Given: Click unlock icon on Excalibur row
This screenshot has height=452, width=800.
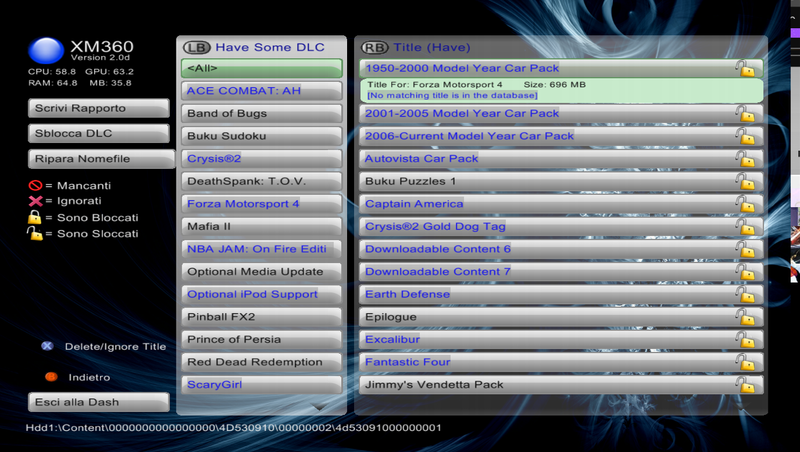Looking at the screenshot, I should 745,339.
